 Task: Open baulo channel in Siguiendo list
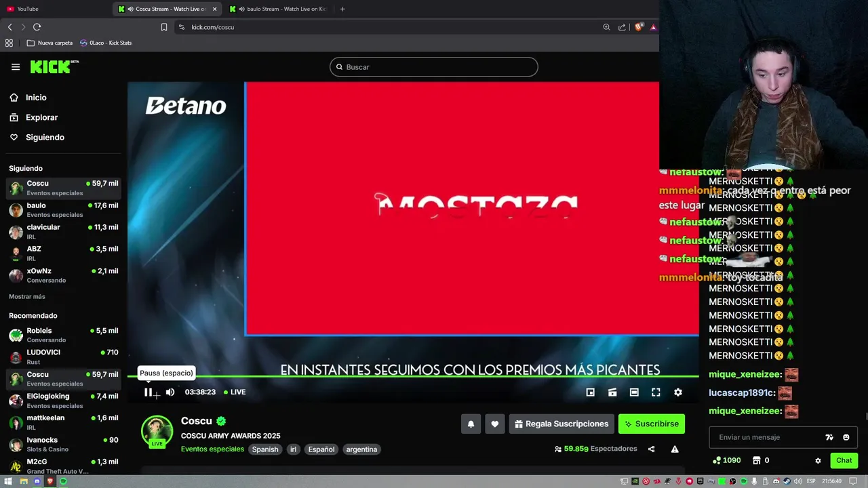pyautogui.click(x=64, y=209)
